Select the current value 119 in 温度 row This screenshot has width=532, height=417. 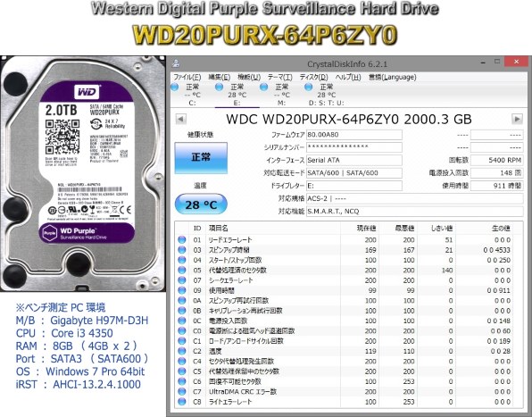370,351
